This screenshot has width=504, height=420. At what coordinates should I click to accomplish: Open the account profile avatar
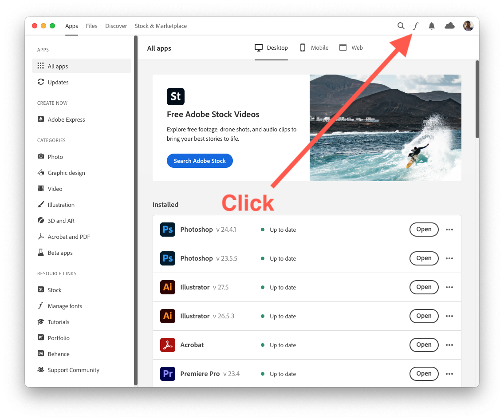[x=469, y=26]
